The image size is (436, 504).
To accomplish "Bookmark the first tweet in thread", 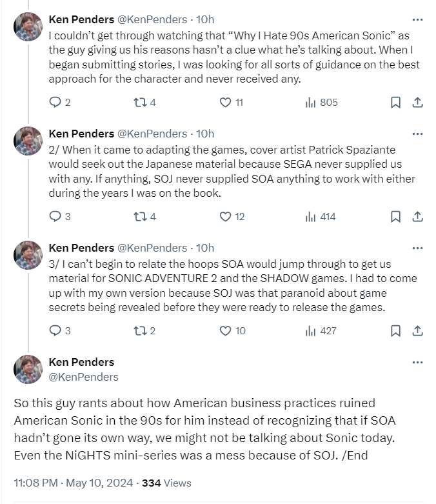I will pos(396,102).
